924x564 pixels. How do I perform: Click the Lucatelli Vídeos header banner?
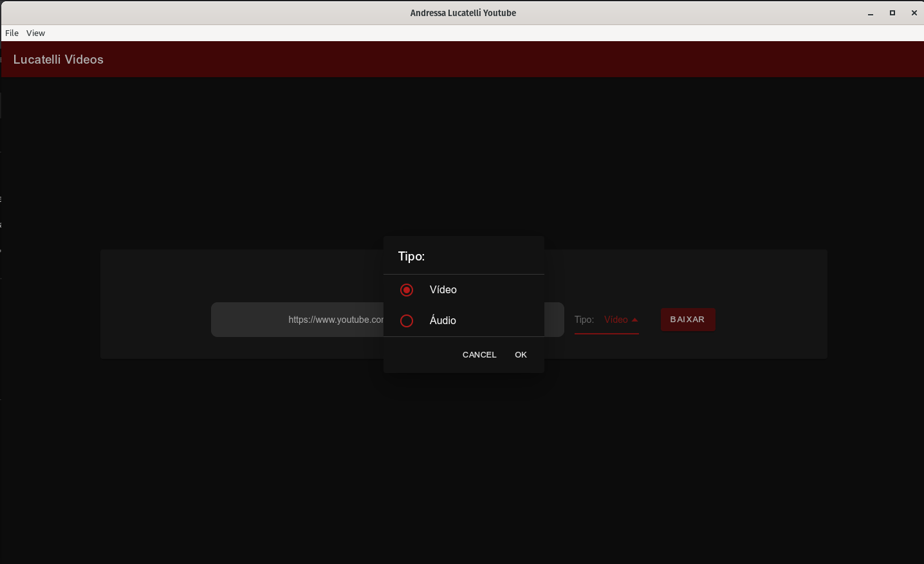tap(58, 59)
